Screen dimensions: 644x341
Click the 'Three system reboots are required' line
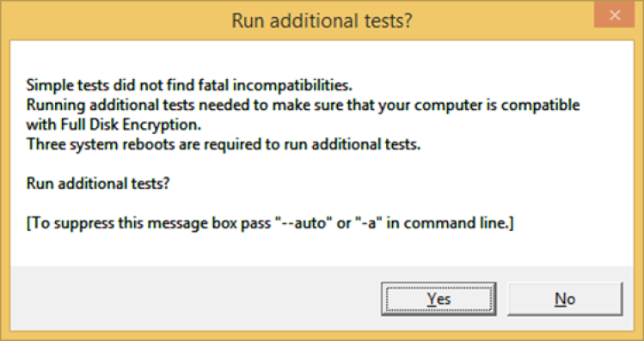click(224, 144)
